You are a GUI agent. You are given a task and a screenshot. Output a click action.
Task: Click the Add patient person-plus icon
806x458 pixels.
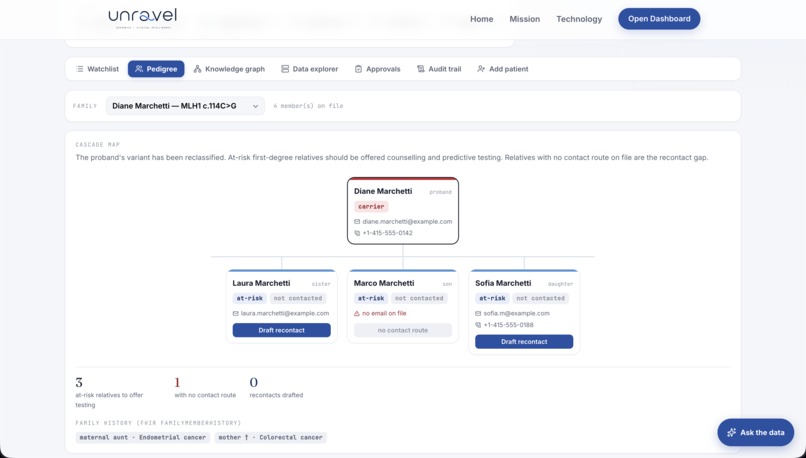click(481, 69)
